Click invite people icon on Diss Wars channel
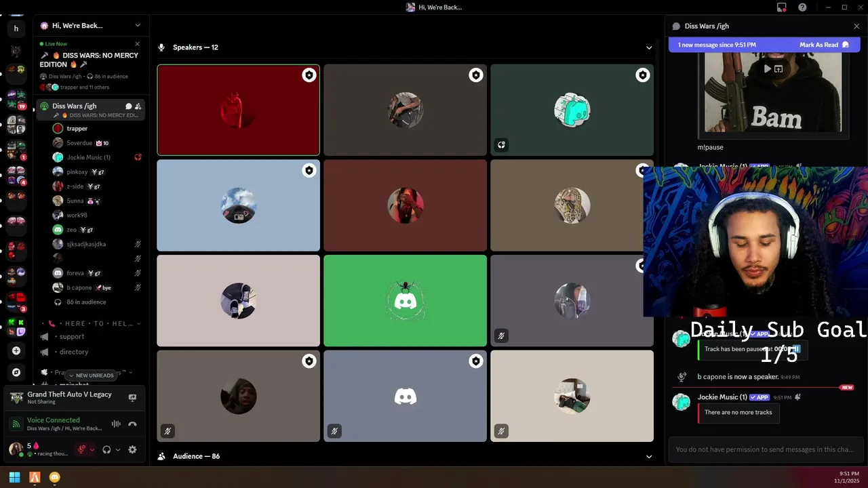The width and height of the screenshot is (868, 488). (x=138, y=106)
